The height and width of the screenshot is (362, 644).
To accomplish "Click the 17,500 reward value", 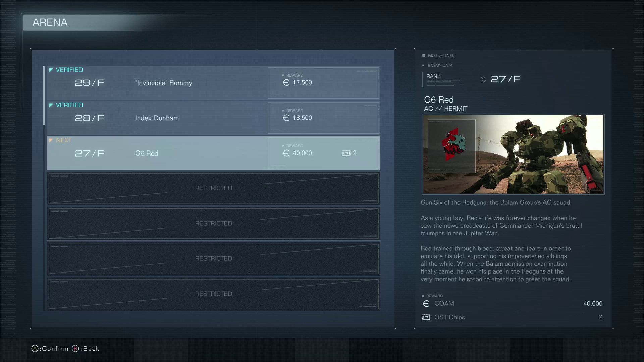I will 302,82.
